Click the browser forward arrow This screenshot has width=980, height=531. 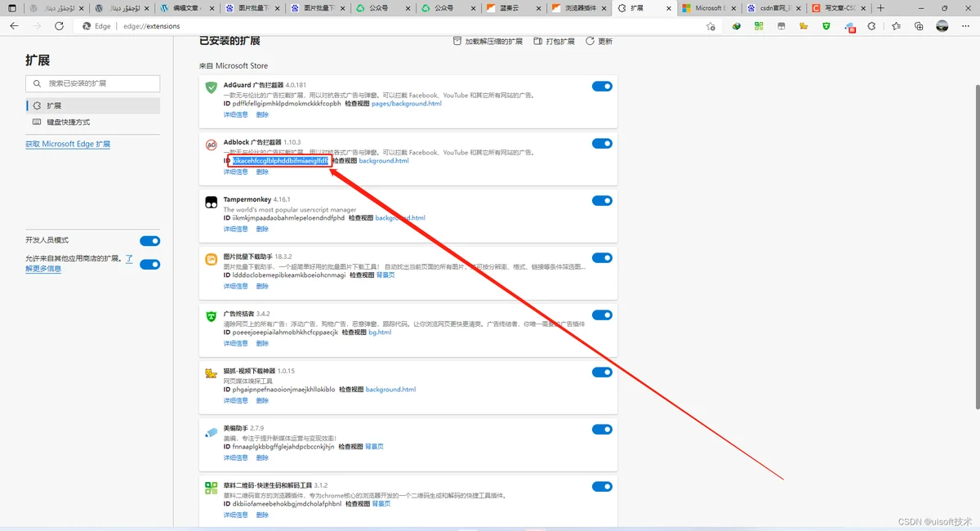(x=37, y=26)
